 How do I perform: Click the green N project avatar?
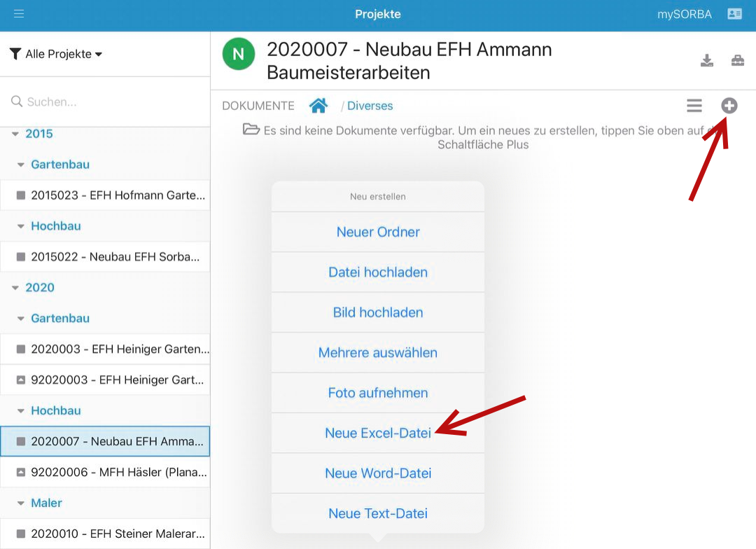239,54
